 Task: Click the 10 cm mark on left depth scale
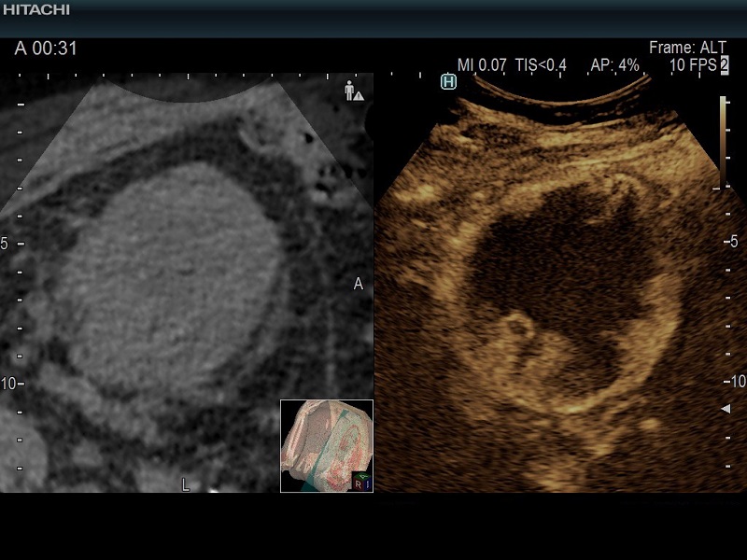pos(9,384)
